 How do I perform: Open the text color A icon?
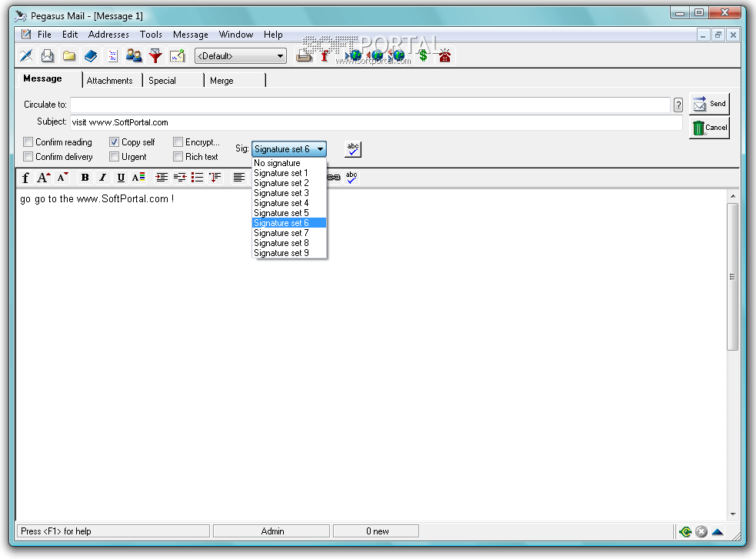(138, 178)
